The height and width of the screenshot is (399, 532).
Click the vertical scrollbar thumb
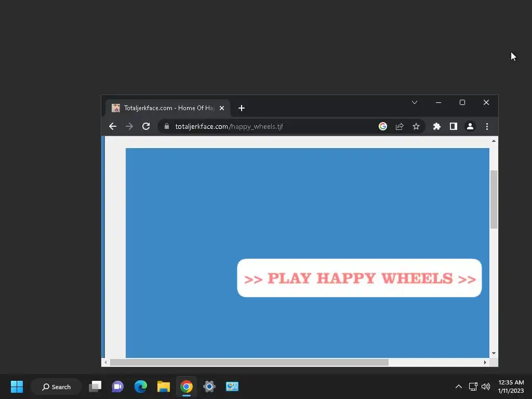(x=494, y=199)
